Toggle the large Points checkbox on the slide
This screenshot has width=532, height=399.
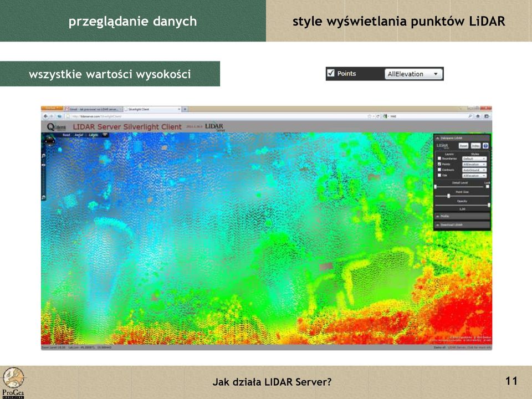(x=331, y=73)
